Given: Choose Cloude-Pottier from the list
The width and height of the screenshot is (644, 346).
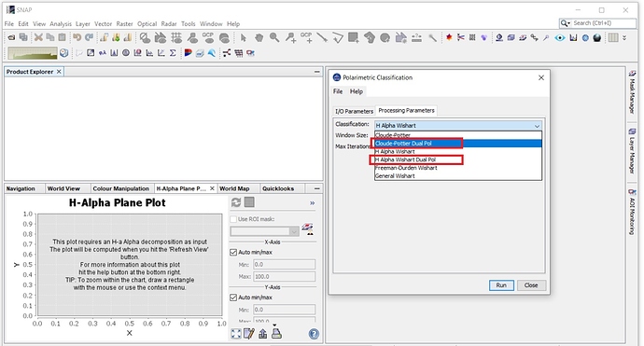Looking at the screenshot, I should point(458,135).
